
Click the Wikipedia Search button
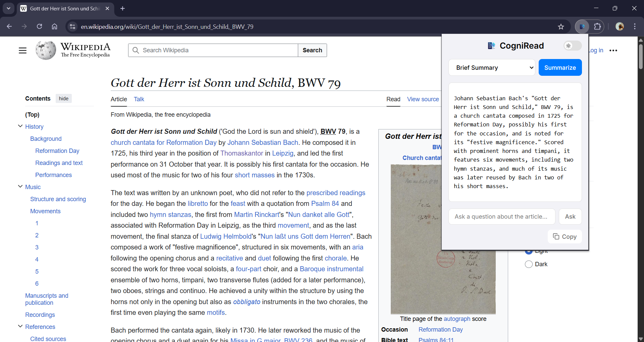point(312,50)
